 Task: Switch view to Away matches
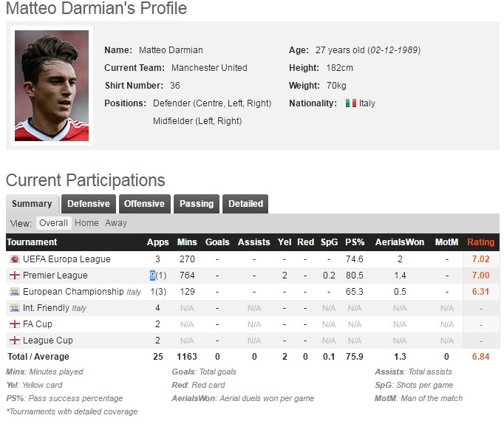[x=116, y=223]
